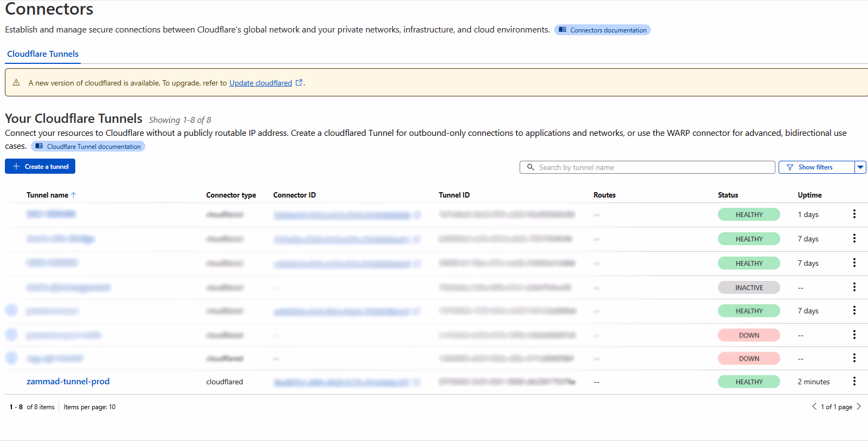Click the warning triangle icon in the banner

(x=16, y=83)
